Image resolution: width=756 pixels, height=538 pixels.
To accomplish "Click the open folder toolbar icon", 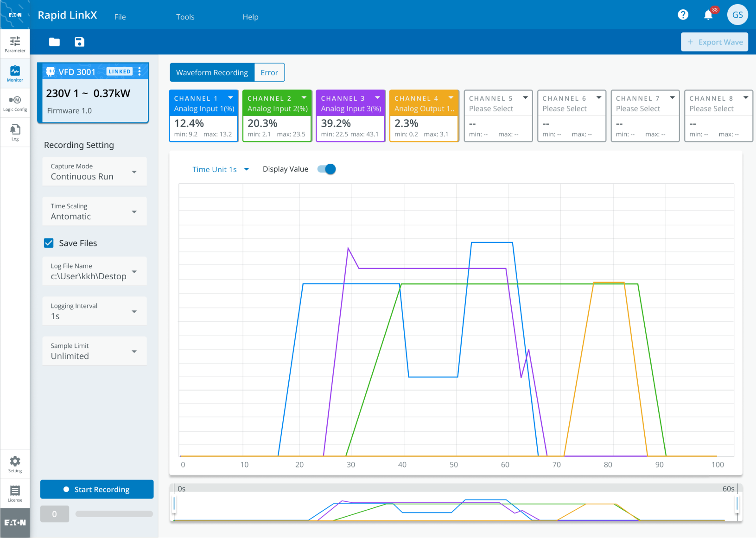I will (55, 42).
